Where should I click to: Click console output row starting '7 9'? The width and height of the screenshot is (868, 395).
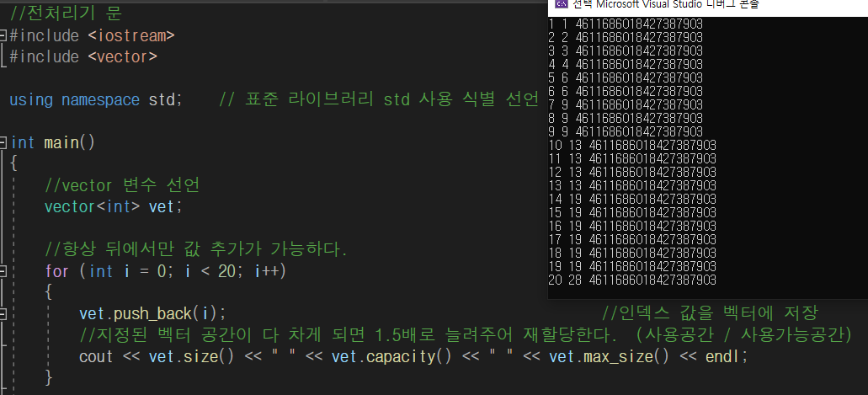point(626,104)
